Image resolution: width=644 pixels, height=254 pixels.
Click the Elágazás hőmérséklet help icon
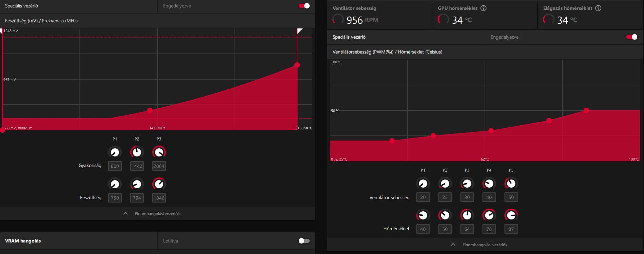(x=598, y=8)
